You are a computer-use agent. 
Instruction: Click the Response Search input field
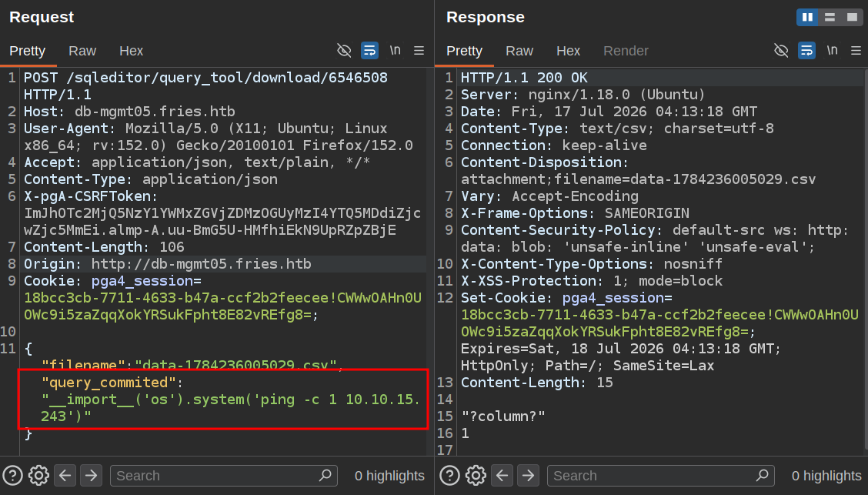pos(660,476)
